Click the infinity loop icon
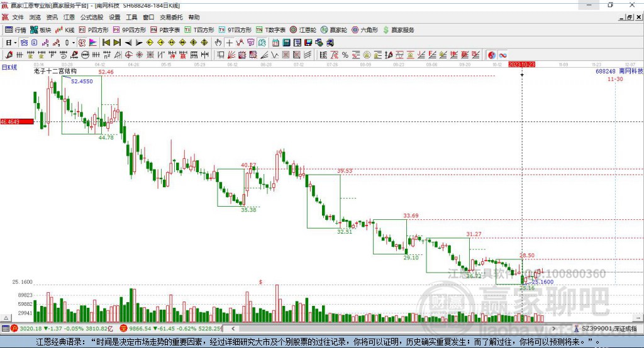This screenshot has height=348, width=644. tap(502, 55)
